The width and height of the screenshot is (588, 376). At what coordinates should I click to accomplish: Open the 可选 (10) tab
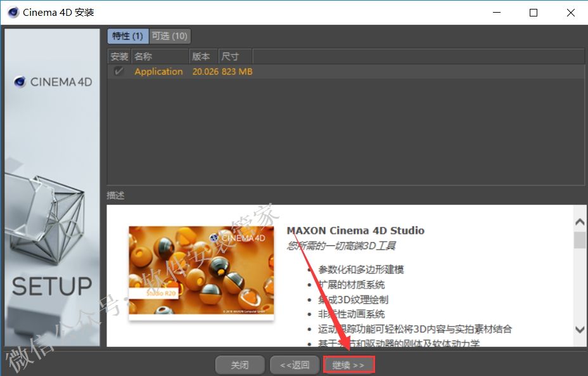(x=169, y=36)
